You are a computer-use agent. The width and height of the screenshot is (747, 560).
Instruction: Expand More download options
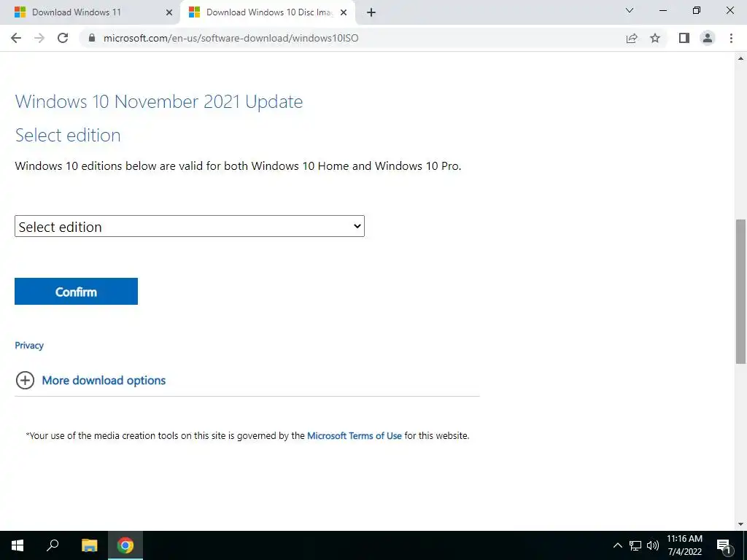pos(91,380)
